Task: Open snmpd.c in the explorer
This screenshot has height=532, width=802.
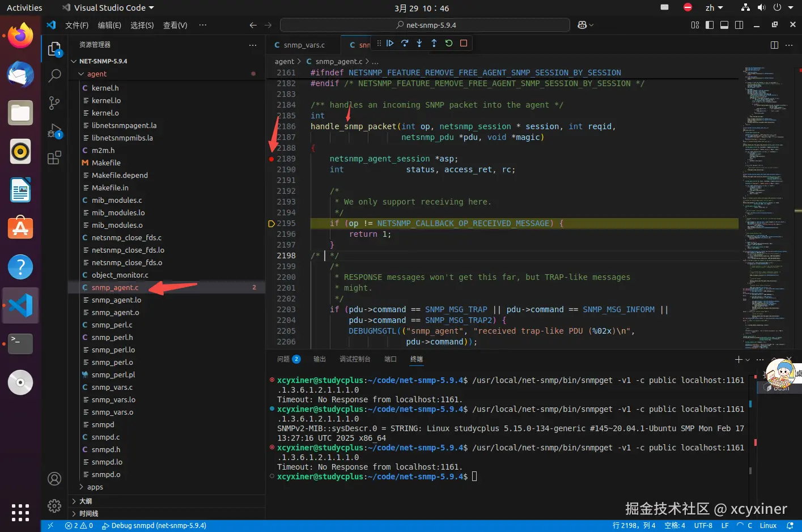Action: click(105, 437)
